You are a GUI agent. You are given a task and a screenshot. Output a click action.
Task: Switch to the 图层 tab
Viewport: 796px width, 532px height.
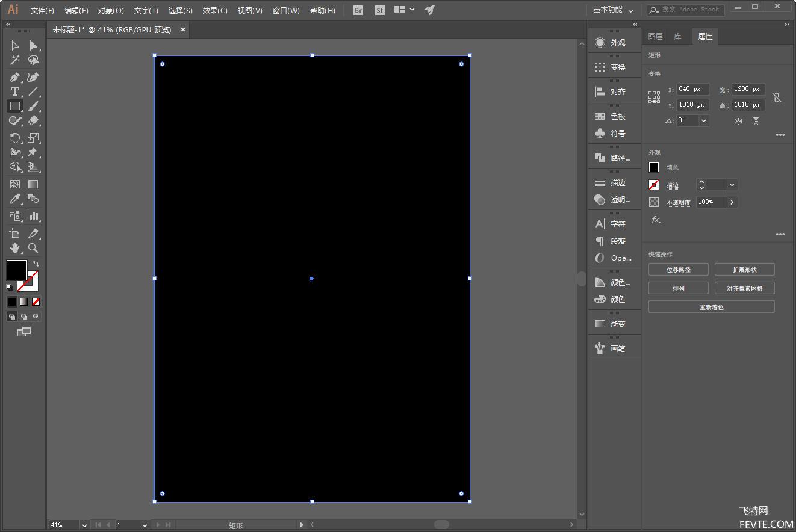pos(655,37)
